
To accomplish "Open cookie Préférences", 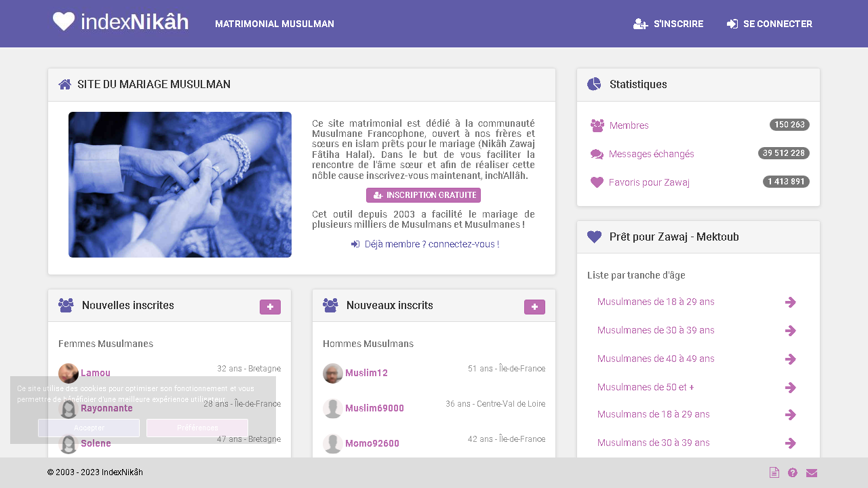I will 197,428.
